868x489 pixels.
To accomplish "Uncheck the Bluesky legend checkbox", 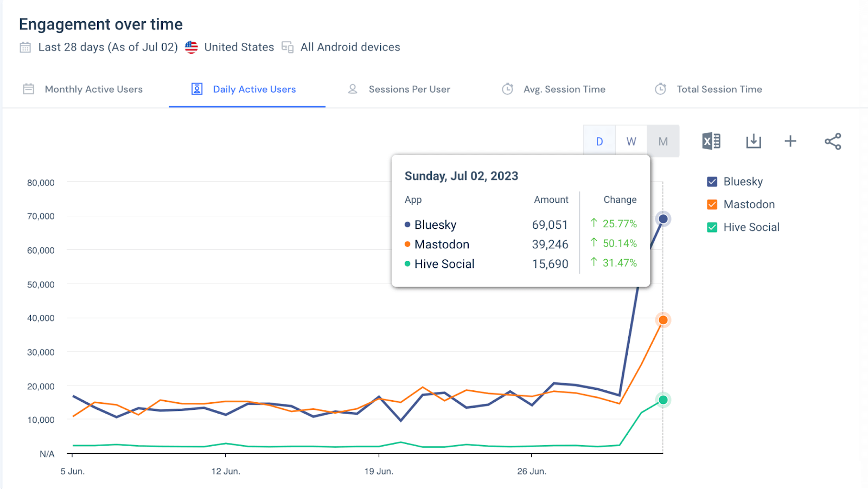I will [711, 182].
